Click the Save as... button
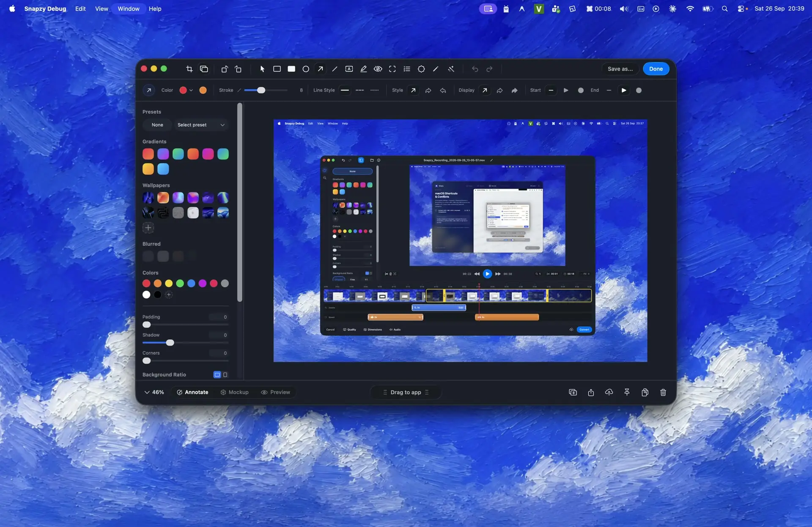 click(620, 69)
